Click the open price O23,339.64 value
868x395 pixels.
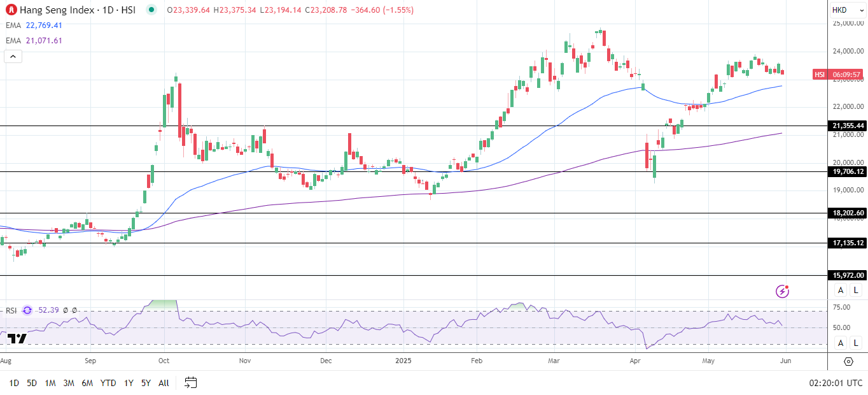[188, 10]
